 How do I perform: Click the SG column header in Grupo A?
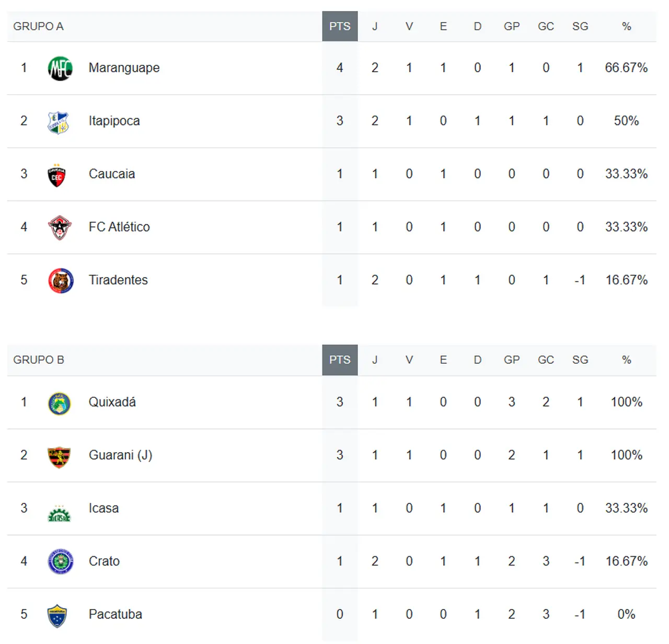(580, 26)
